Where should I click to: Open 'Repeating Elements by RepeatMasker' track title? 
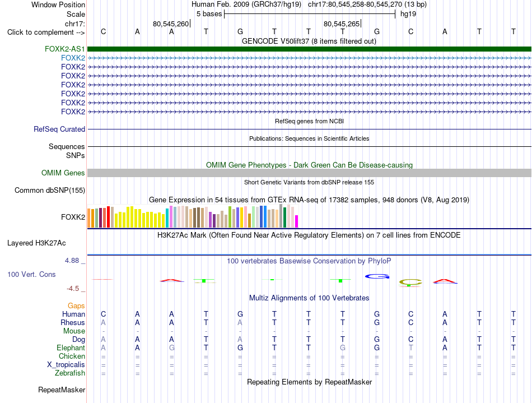pyautogui.click(x=309, y=382)
